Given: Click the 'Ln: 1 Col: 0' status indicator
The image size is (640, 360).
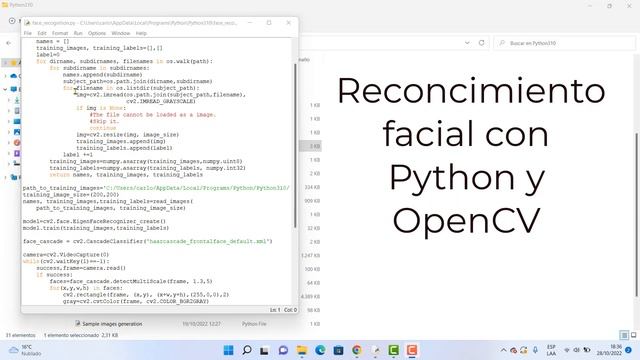Looking at the screenshot, I should tap(283, 310).
